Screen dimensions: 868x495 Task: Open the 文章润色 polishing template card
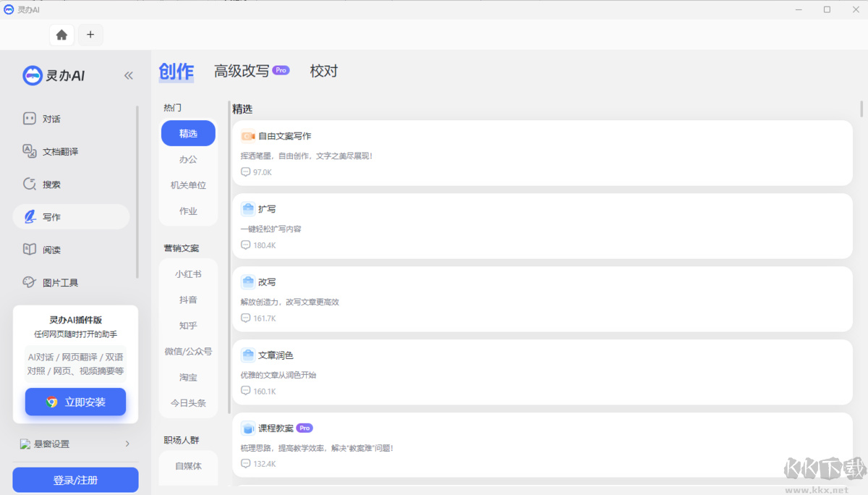pos(542,371)
